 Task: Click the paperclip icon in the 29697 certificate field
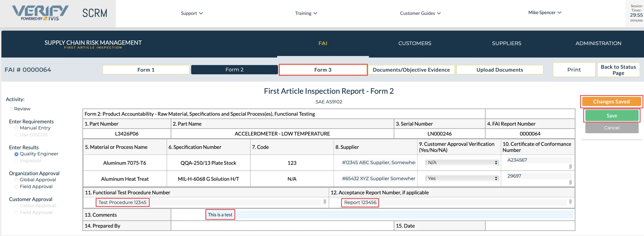570,182
